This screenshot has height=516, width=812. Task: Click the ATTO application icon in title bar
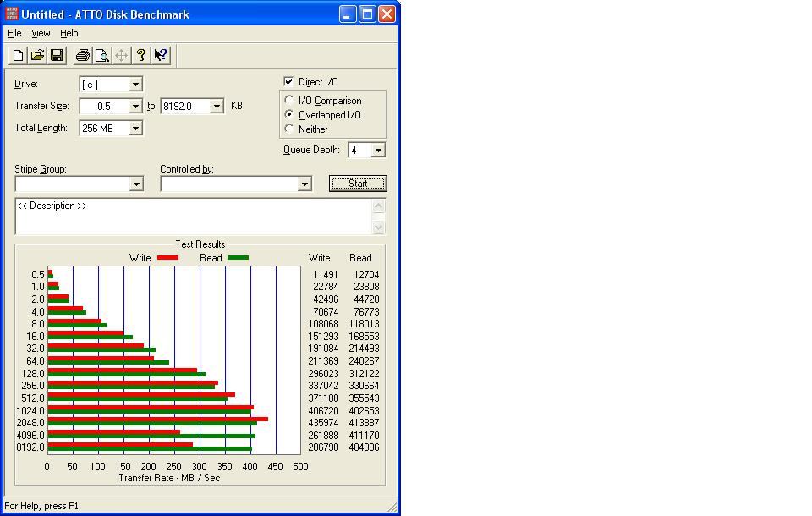11,14
